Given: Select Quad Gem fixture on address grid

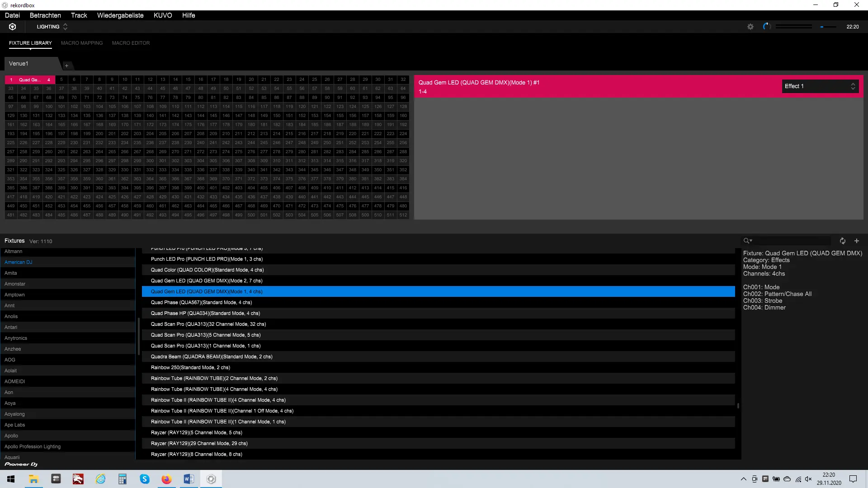Looking at the screenshot, I should point(30,80).
